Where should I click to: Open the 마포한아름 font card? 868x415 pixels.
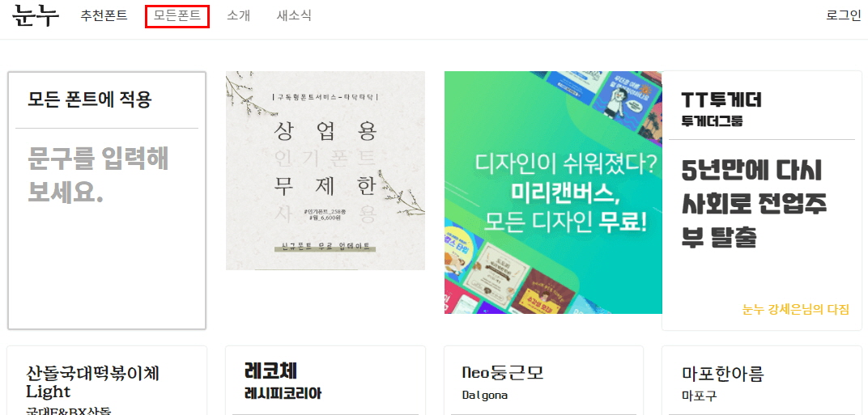(x=762, y=381)
